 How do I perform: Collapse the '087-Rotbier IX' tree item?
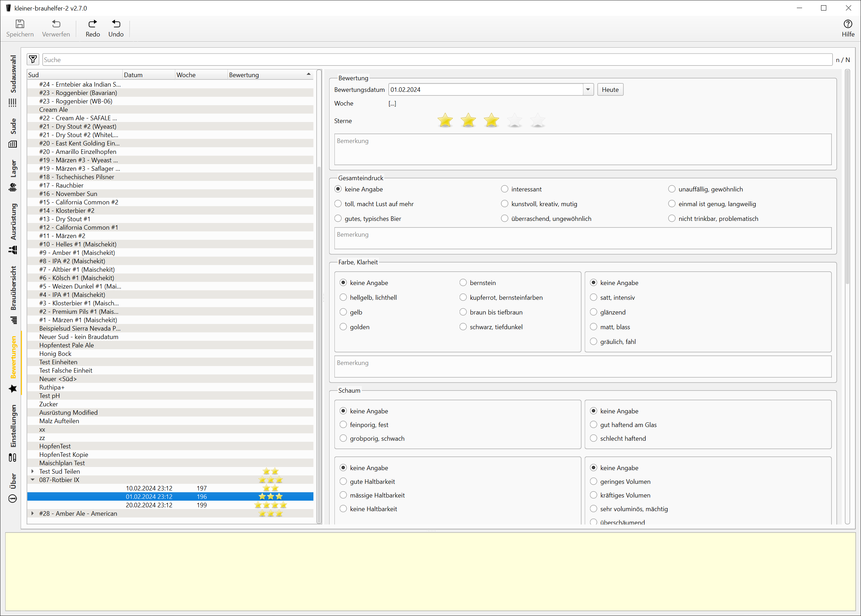pyautogui.click(x=33, y=480)
